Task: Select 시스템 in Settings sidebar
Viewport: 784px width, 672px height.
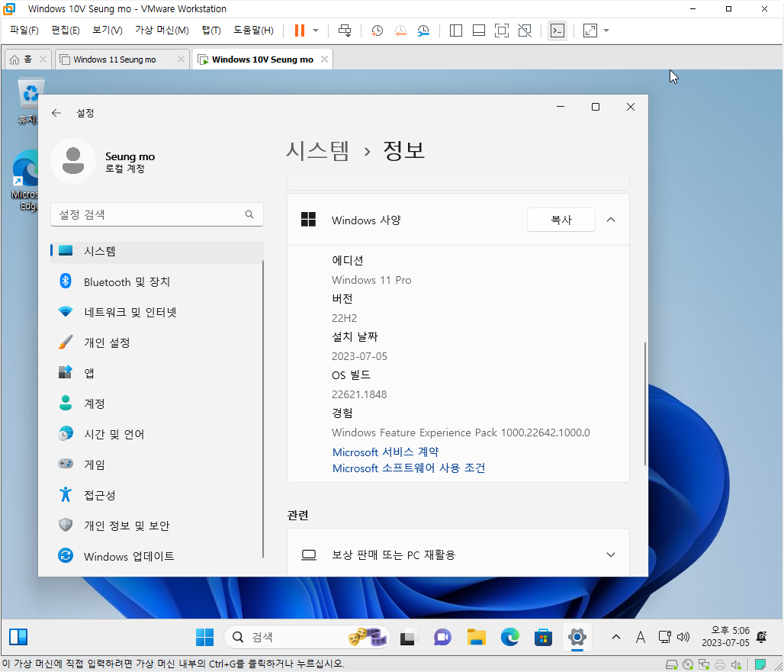Action: coord(156,251)
